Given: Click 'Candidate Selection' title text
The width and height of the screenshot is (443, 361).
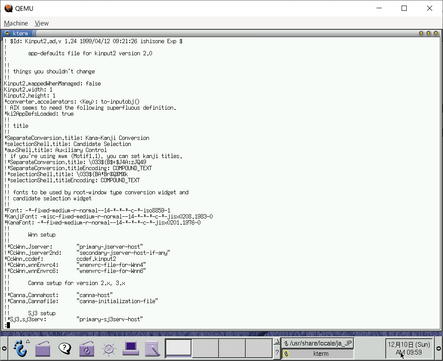Looking at the screenshot, I should (x=102, y=144).
